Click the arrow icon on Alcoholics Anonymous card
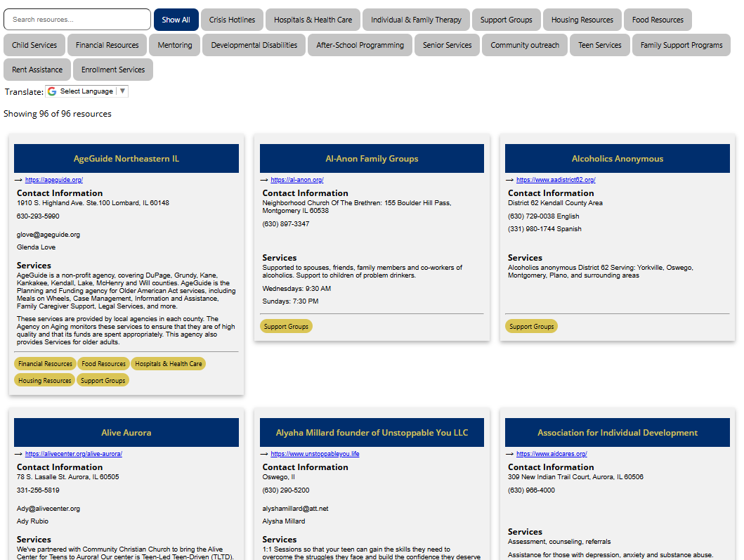This screenshot has height=560, width=744. [x=511, y=179]
